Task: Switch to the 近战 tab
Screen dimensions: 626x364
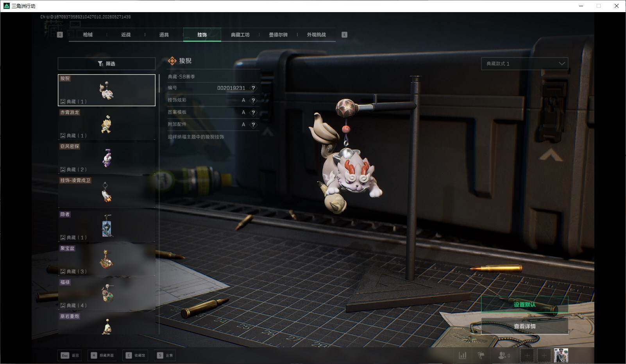Action: pos(126,35)
